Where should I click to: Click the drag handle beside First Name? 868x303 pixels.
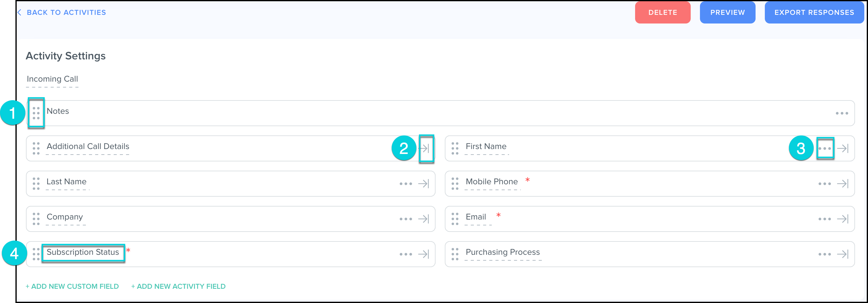(455, 148)
